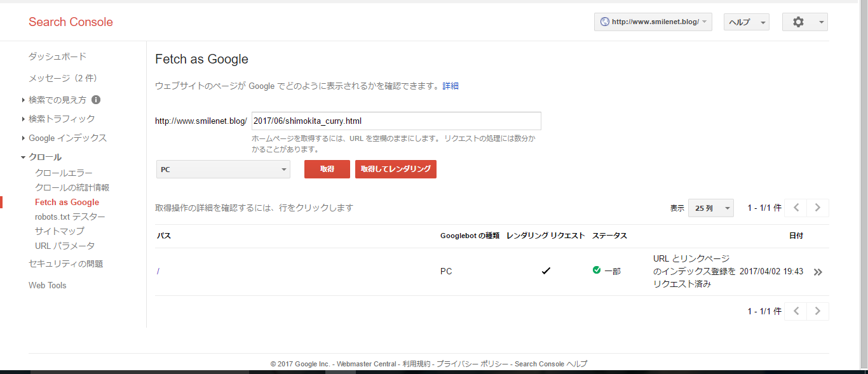Click the rendering request checkmark
This screenshot has width=868, height=374.
[546, 271]
